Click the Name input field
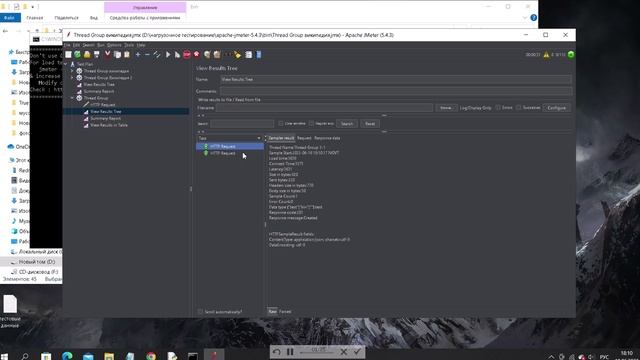 pos(396,80)
